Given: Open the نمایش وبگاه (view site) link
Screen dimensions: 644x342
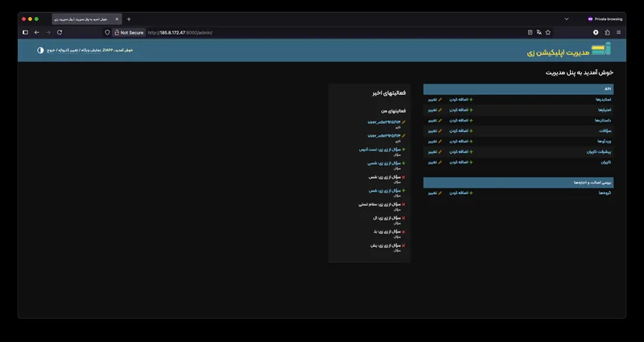Looking at the screenshot, I should pyautogui.click(x=89, y=50).
